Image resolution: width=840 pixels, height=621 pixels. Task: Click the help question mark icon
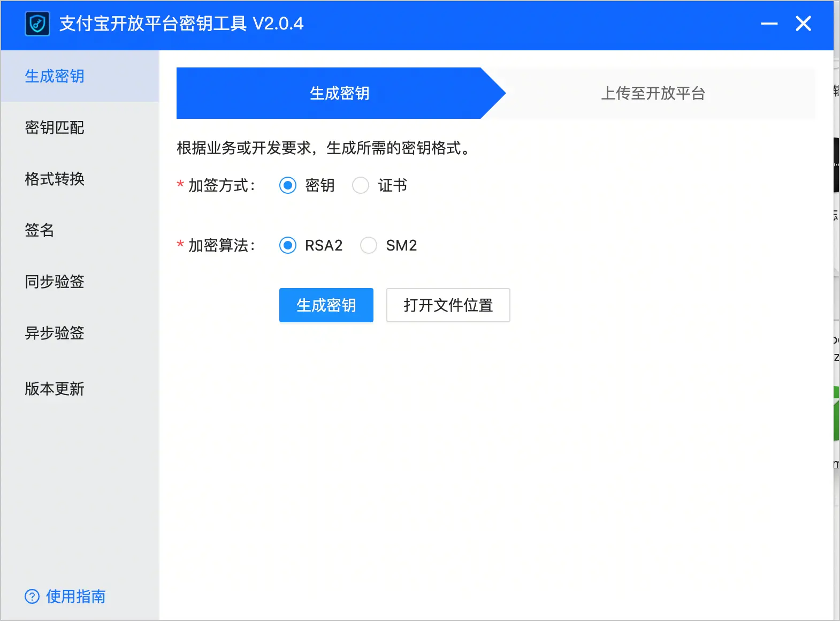(32, 596)
